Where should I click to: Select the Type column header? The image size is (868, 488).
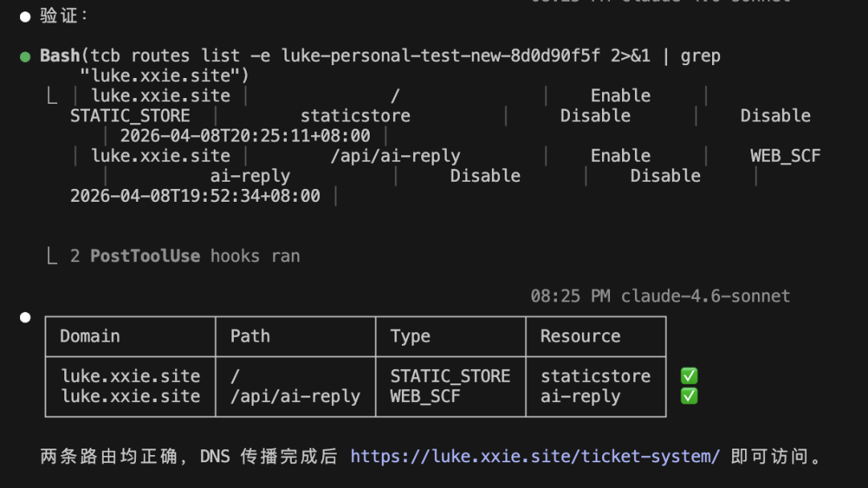pyautogui.click(x=410, y=336)
